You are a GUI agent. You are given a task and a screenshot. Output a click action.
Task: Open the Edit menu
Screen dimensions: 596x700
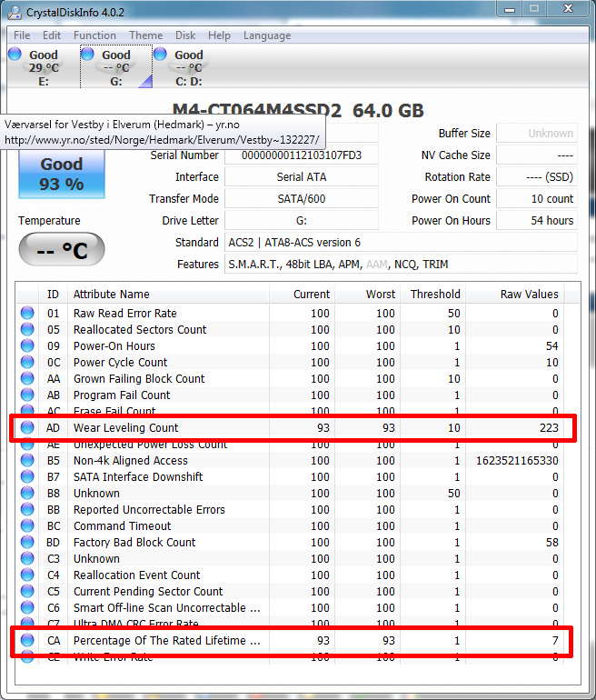click(52, 35)
